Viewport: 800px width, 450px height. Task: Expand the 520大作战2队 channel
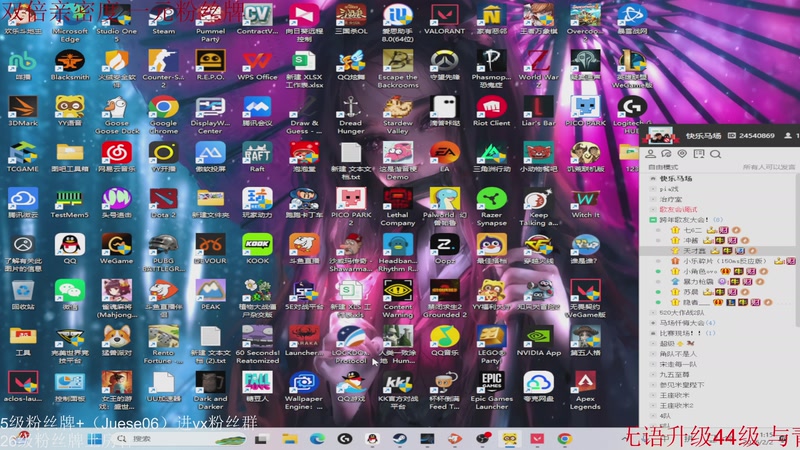[x=653, y=312]
